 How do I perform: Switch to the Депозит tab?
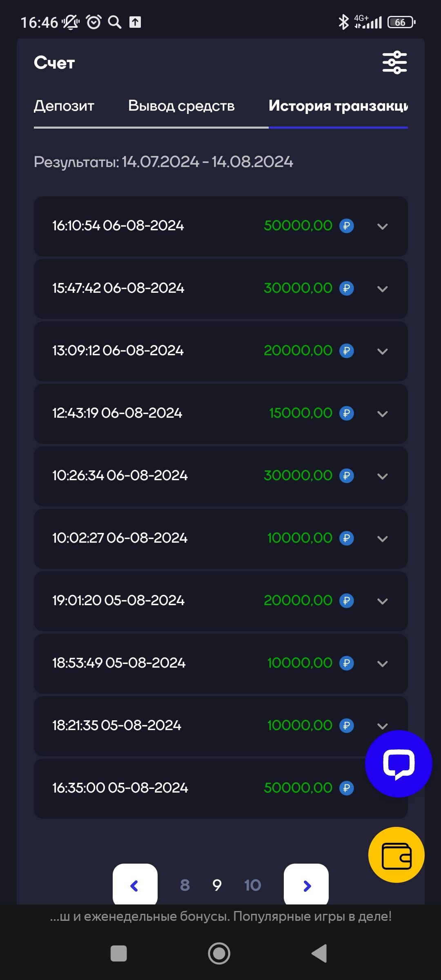click(x=64, y=106)
